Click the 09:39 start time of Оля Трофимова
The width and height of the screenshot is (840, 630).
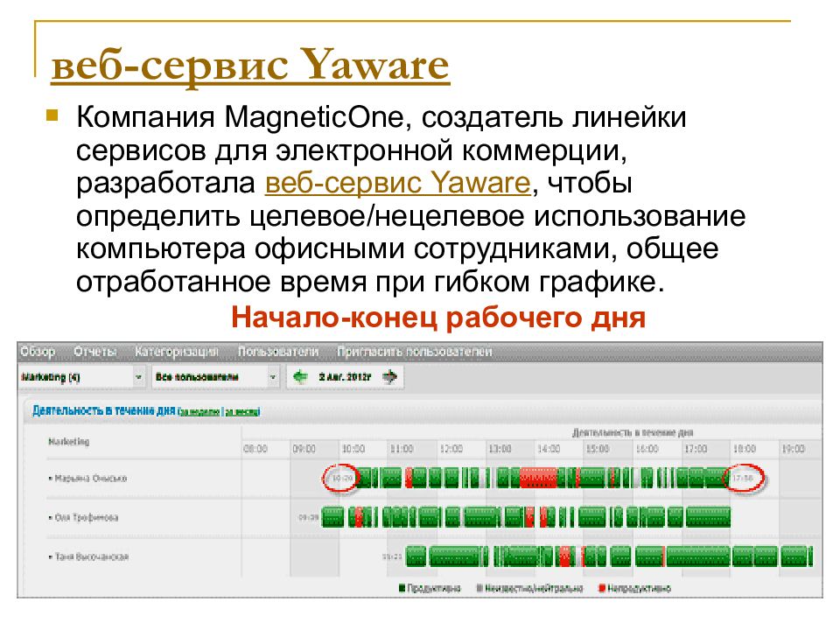tap(309, 517)
